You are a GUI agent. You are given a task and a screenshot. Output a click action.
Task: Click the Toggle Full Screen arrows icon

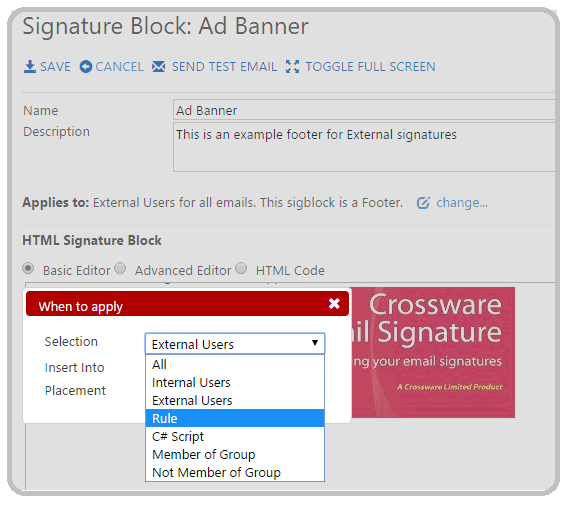click(x=292, y=67)
